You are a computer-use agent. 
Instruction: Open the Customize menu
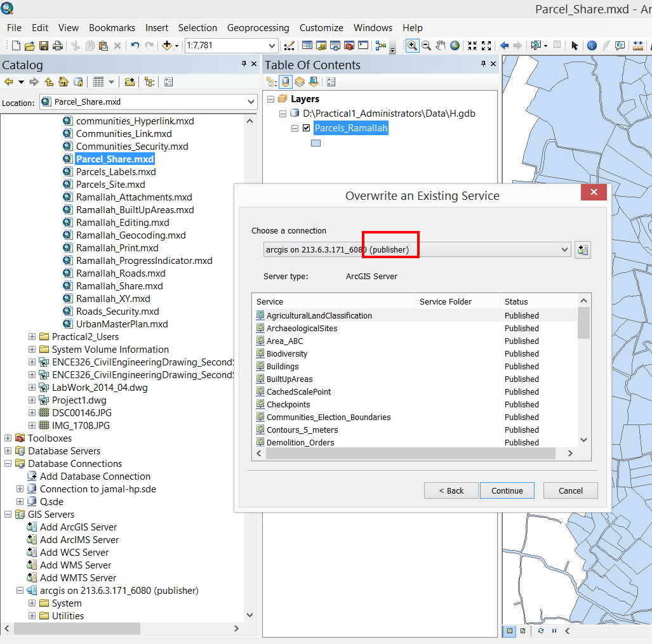click(x=321, y=28)
